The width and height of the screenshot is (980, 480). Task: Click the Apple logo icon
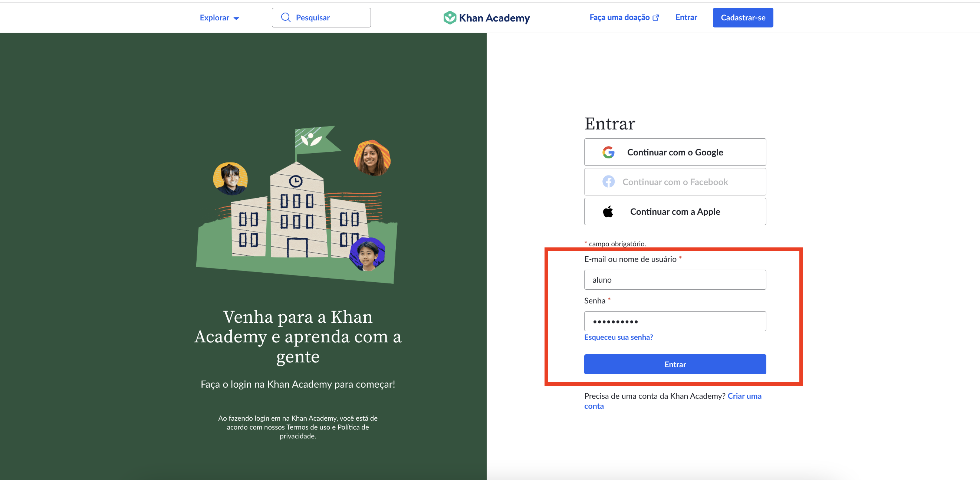[608, 211]
